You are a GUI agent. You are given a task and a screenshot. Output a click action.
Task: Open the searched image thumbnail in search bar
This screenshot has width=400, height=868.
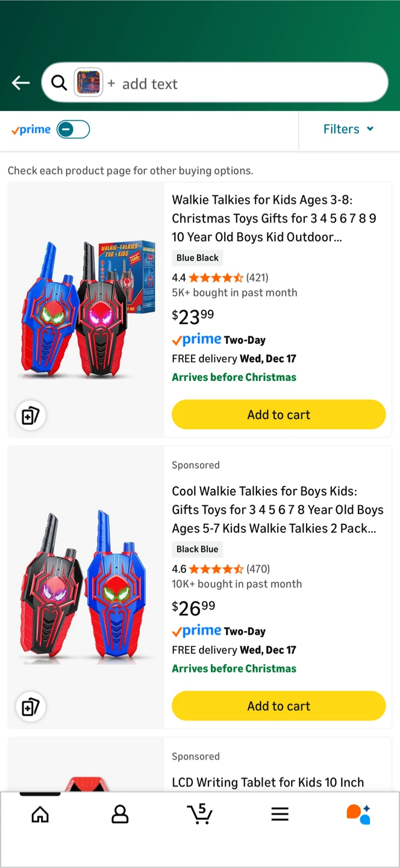pyautogui.click(x=88, y=83)
